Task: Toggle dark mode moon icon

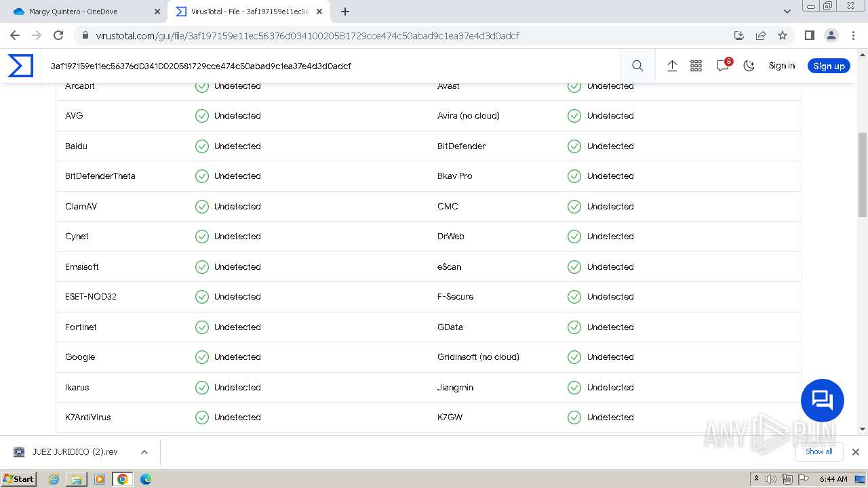Action: point(749,66)
